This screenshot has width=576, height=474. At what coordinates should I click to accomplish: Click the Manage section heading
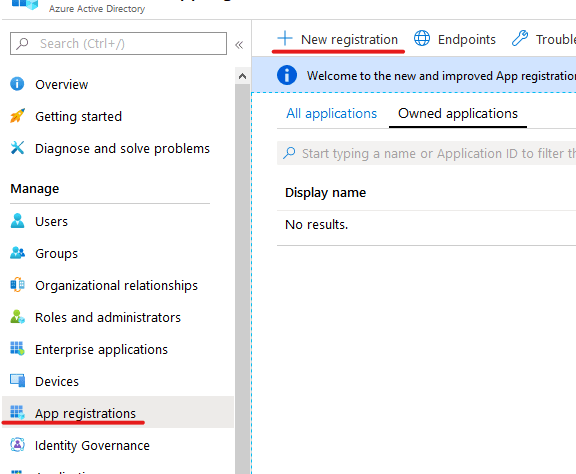[35, 188]
